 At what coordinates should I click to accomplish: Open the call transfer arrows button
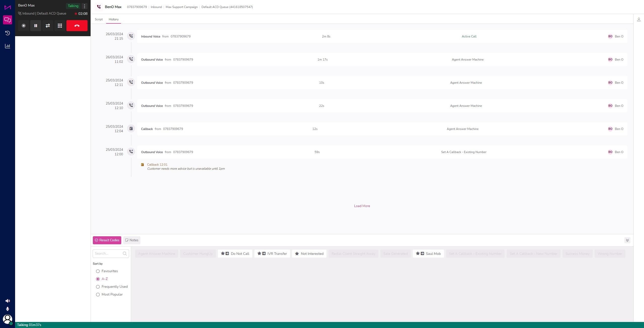(x=48, y=26)
